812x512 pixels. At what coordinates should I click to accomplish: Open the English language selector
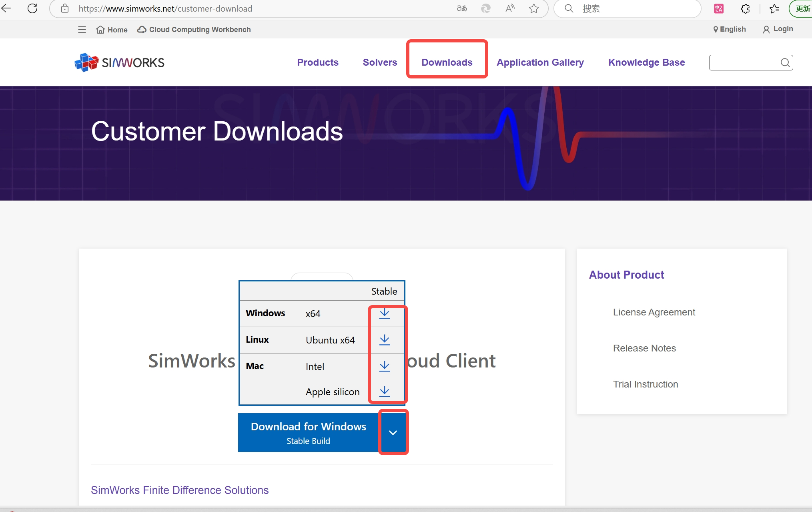(730, 29)
